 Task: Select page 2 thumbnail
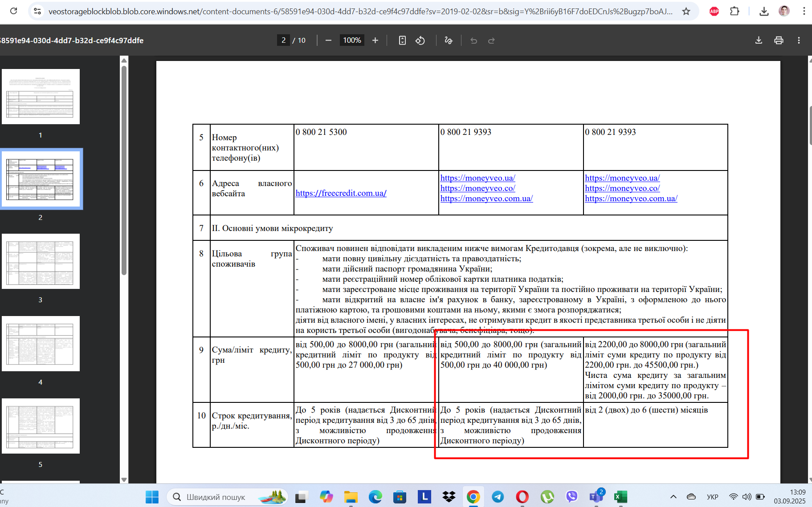pos(41,179)
